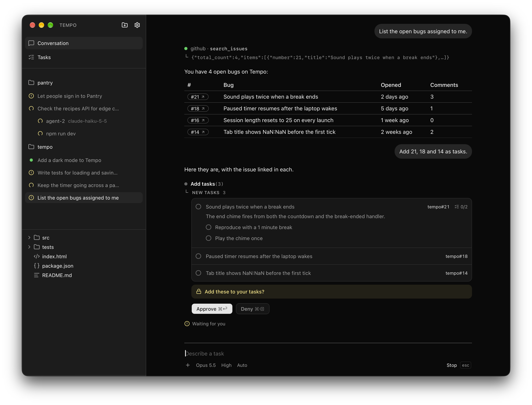
Task: Open Write tests for loading and saving
Action: 84,173
